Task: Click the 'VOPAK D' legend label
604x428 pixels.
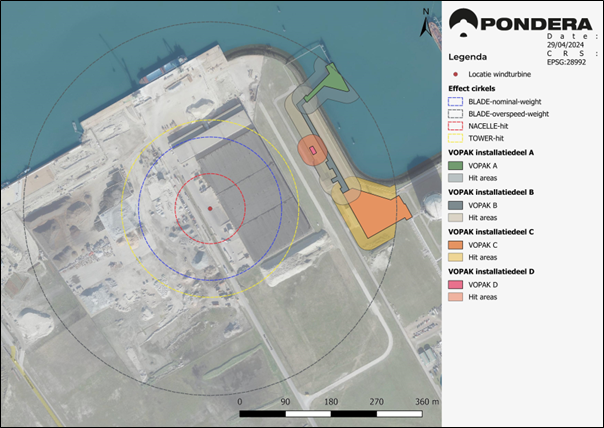Action: (x=483, y=285)
